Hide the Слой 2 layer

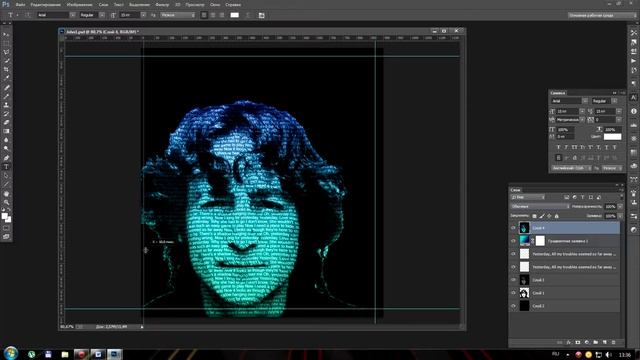tap(513, 306)
